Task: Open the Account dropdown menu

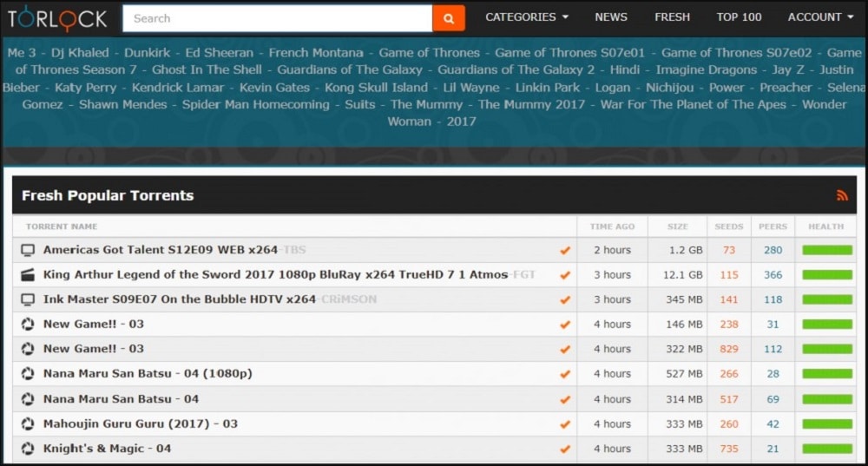Action: click(820, 17)
